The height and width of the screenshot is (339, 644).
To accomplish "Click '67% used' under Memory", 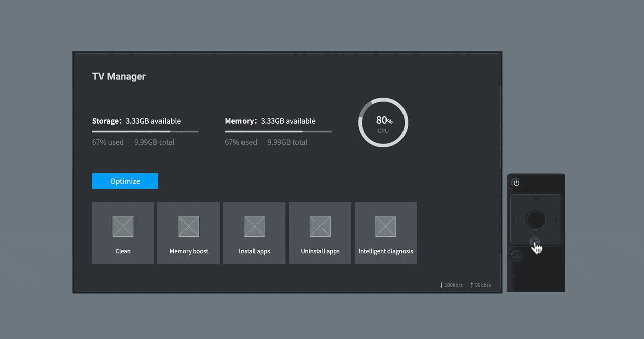I will point(241,142).
